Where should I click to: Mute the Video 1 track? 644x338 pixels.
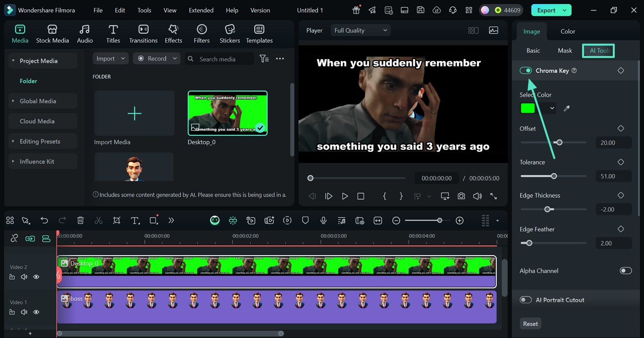click(x=24, y=312)
